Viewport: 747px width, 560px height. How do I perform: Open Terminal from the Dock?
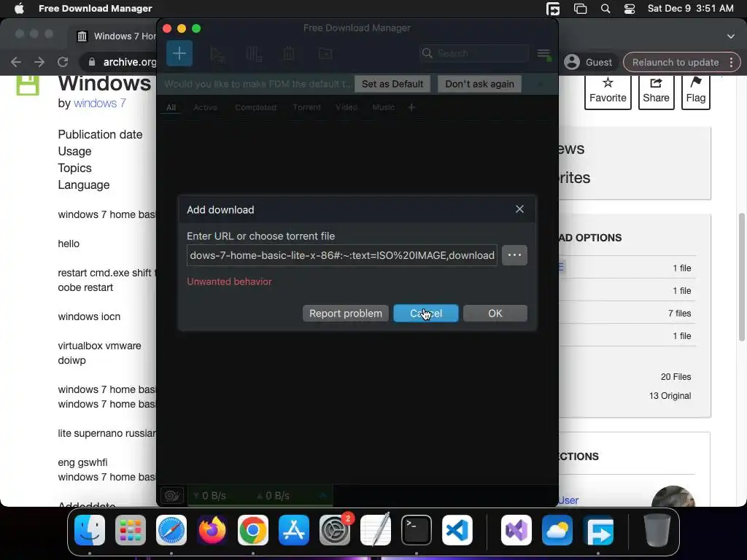(x=417, y=530)
